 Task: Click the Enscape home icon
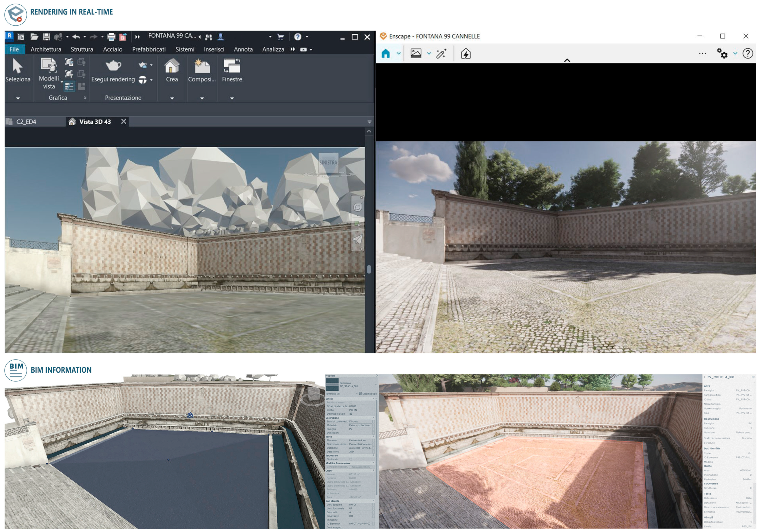point(386,54)
